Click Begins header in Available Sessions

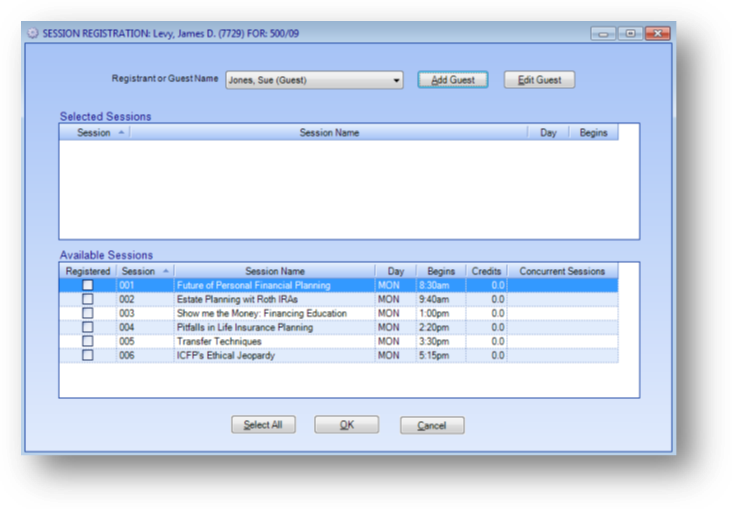[x=441, y=271]
